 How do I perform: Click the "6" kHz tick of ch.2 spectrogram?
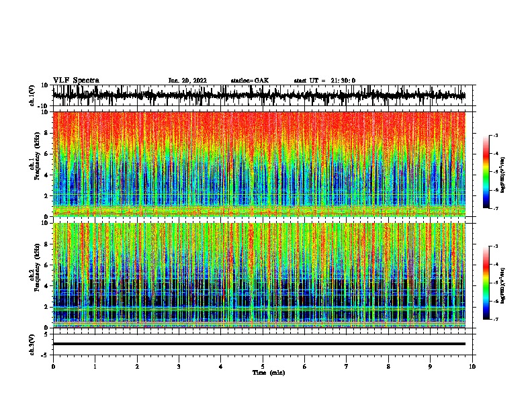[x=47, y=265]
